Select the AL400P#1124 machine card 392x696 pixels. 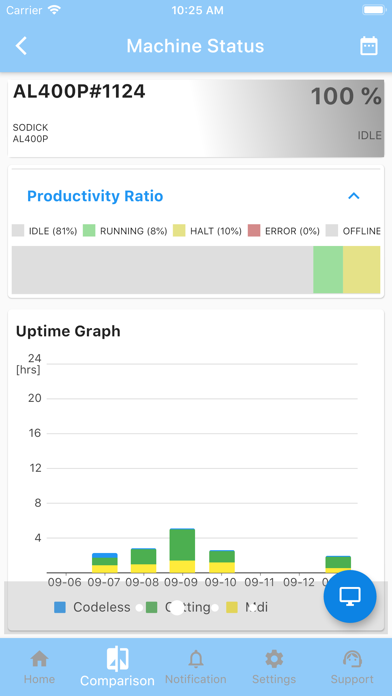[196, 119]
